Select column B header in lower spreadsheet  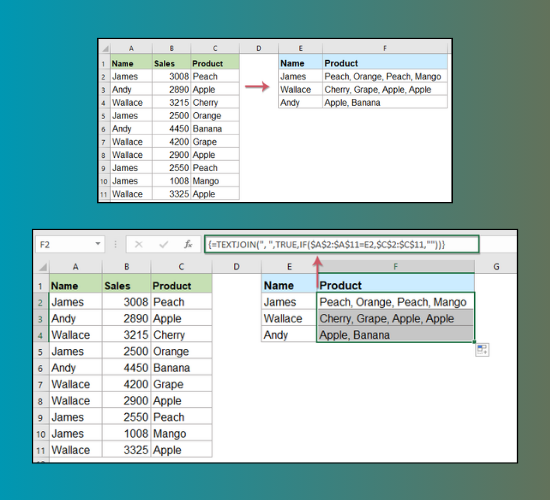coord(127,267)
